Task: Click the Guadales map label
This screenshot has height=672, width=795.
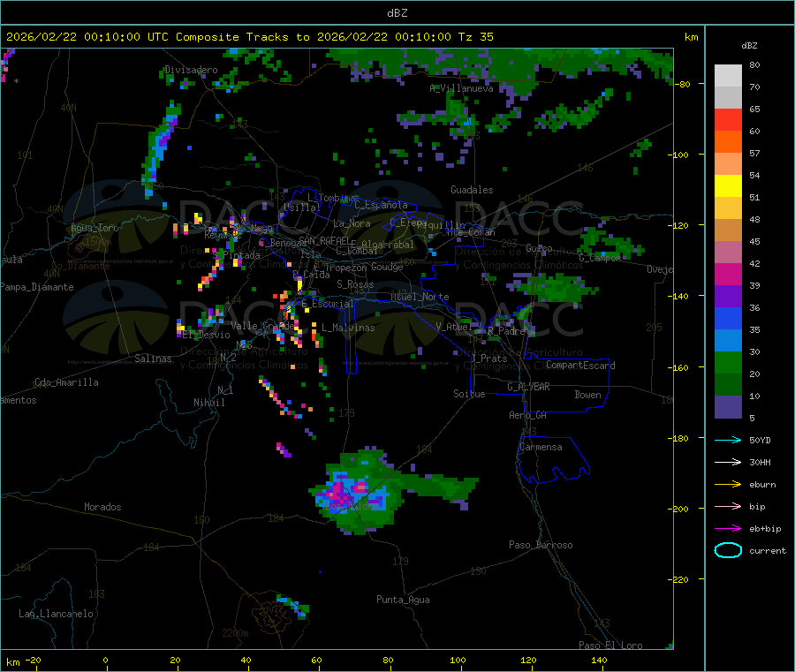Action: pos(472,190)
